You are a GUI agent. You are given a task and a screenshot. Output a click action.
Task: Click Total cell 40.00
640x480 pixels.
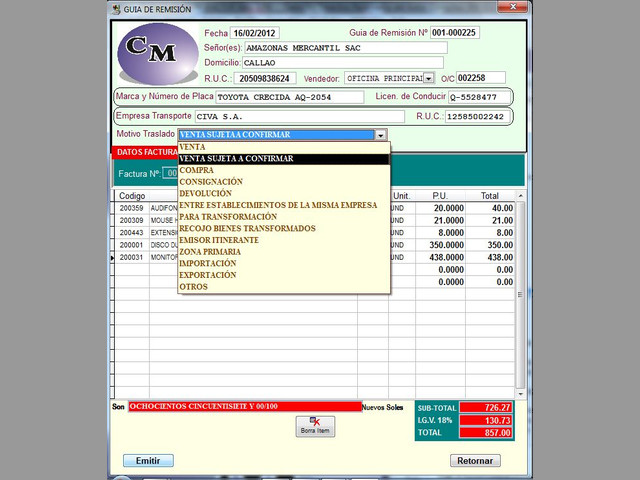coord(490,208)
